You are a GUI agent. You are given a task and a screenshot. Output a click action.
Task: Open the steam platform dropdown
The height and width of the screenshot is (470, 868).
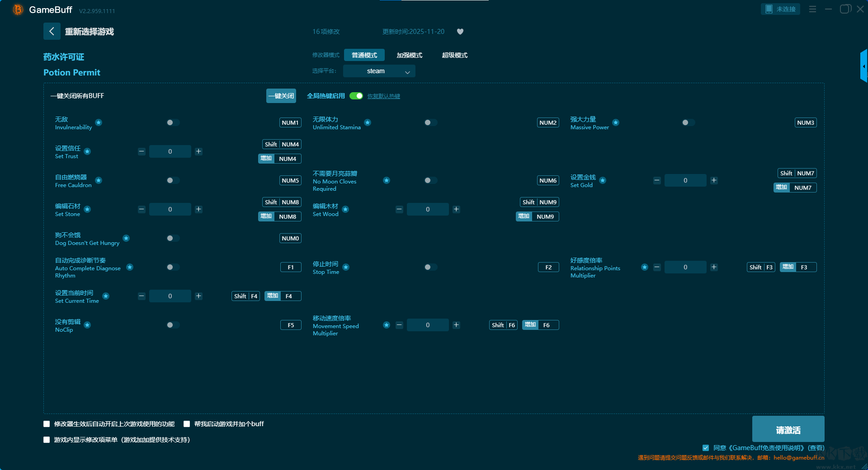(x=379, y=71)
